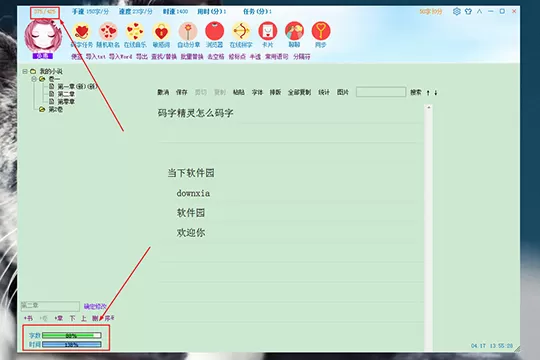Click the 字数 green progress bar
Screen dimensions: 540x360
coord(72,335)
